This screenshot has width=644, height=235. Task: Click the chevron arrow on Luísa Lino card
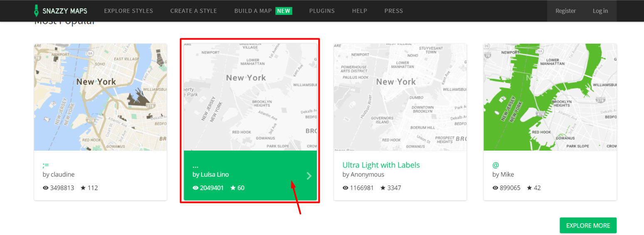[309, 176]
